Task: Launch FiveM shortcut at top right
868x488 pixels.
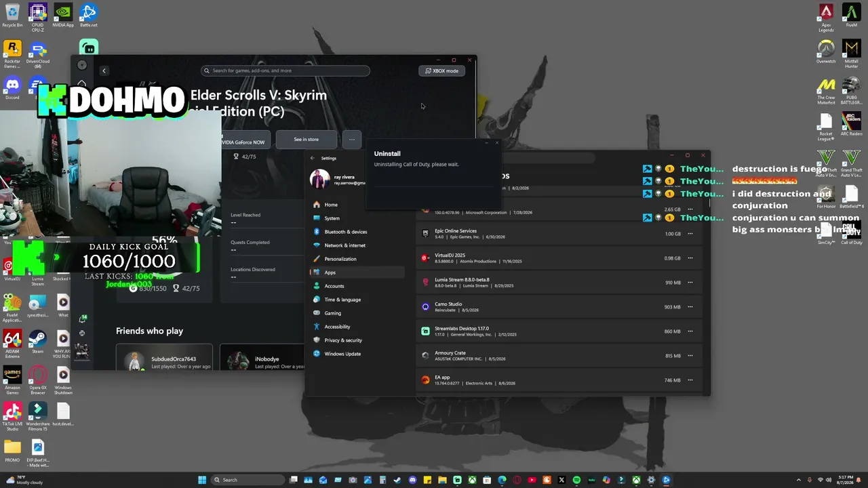Action: (x=852, y=16)
